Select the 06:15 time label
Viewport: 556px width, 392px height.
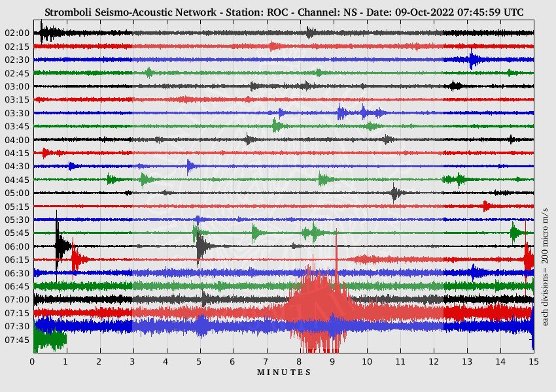[17, 260]
